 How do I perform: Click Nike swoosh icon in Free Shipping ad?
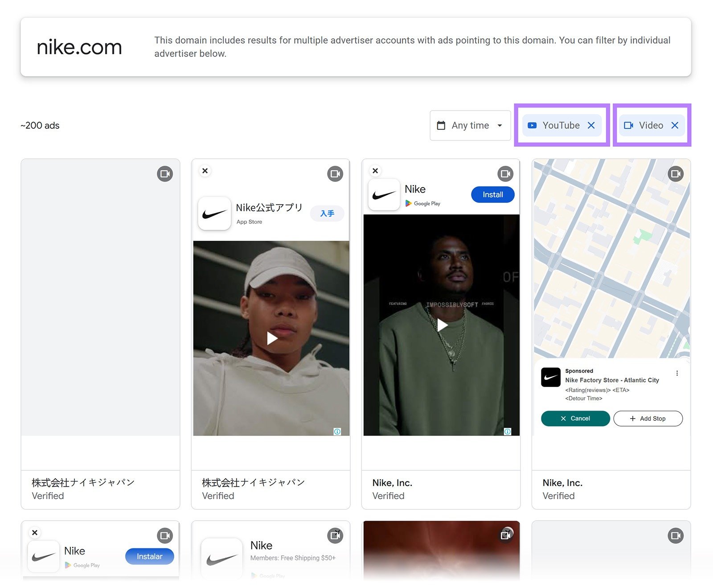pos(221,559)
